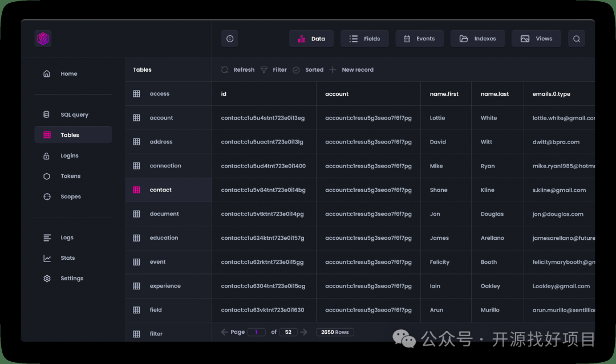This screenshot has height=364, width=616.
Task: Go to next page arrow
Action: 303,332
